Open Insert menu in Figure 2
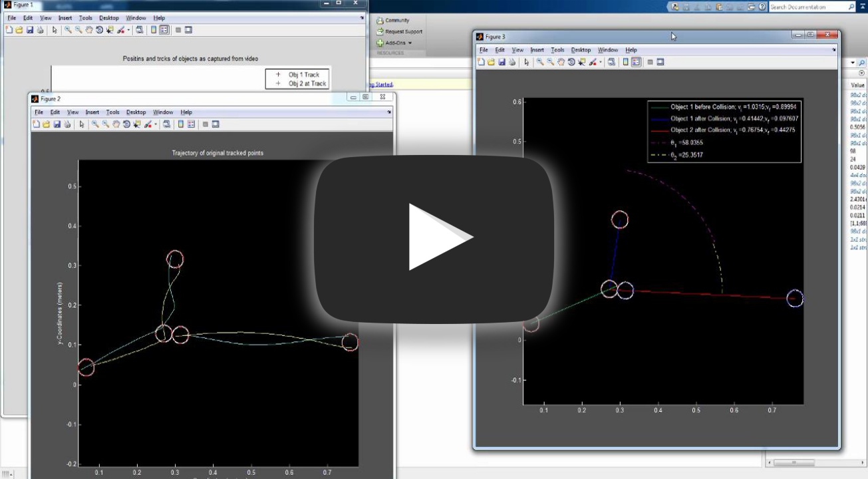This screenshot has height=479, width=868. point(92,112)
